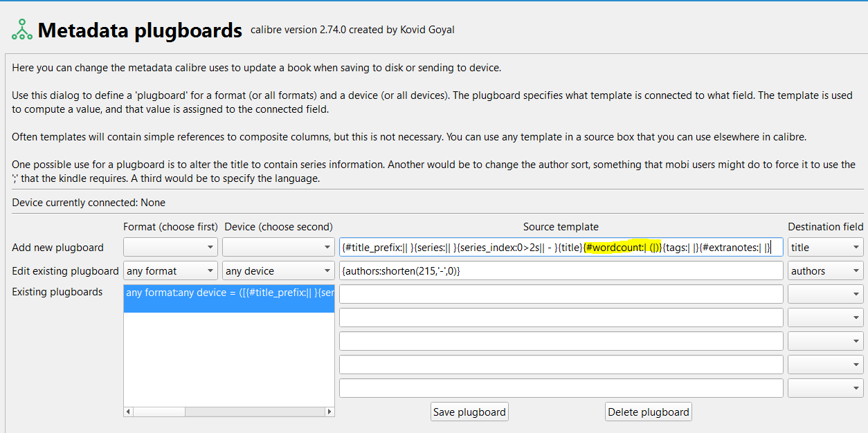Screen dimensions: 868x433
Task: Click the 'Format (choose first)' label
Action: [170, 226]
